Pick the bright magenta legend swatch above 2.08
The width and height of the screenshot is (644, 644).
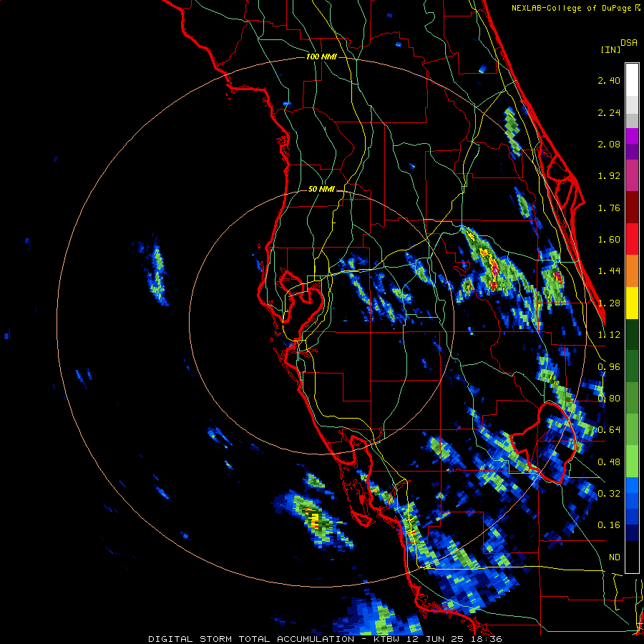point(632,136)
